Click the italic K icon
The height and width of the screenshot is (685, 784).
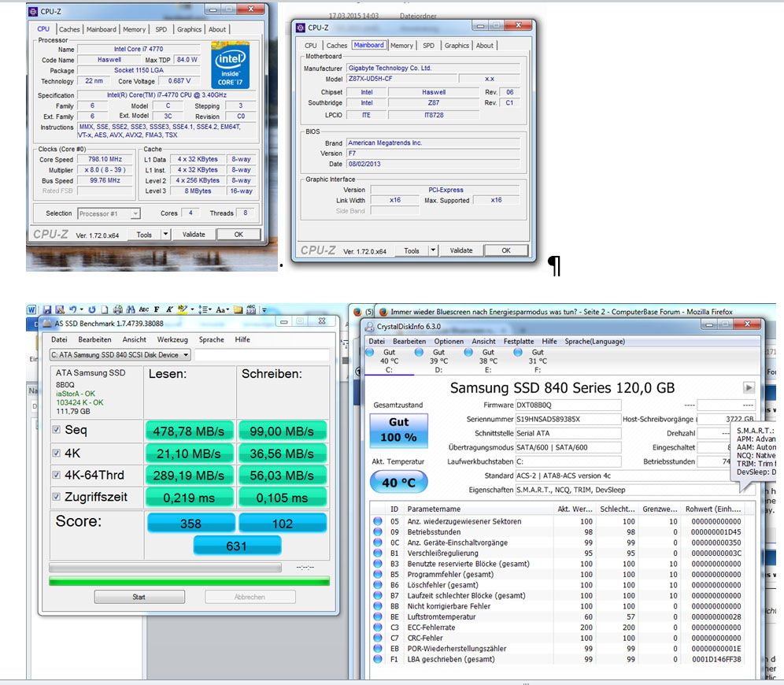[169, 310]
